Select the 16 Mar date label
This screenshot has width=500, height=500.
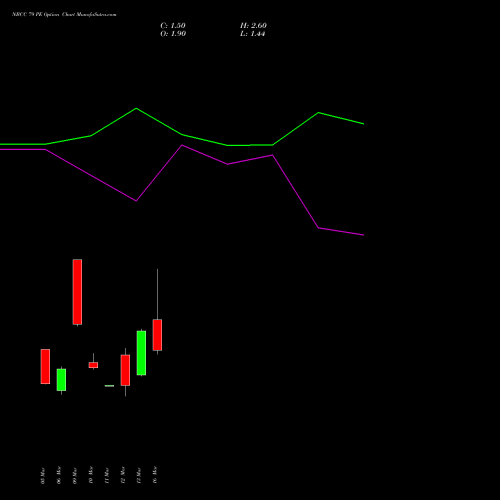coord(155,475)
